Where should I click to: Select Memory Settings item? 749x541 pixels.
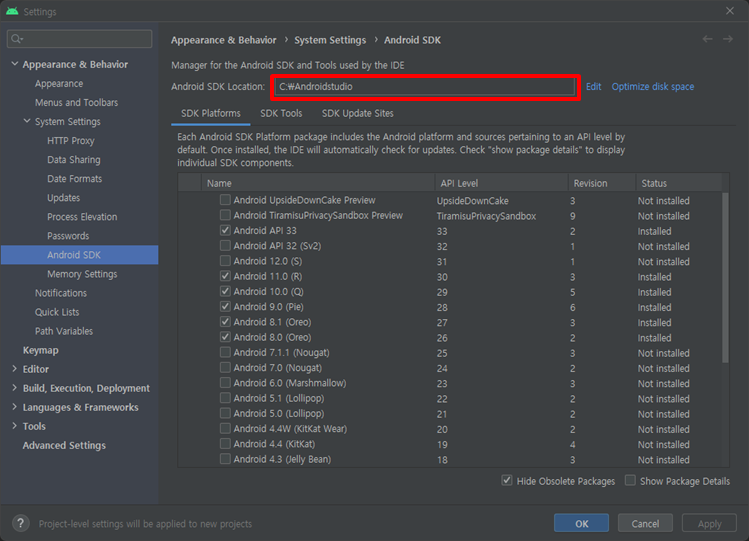(82, 274)
